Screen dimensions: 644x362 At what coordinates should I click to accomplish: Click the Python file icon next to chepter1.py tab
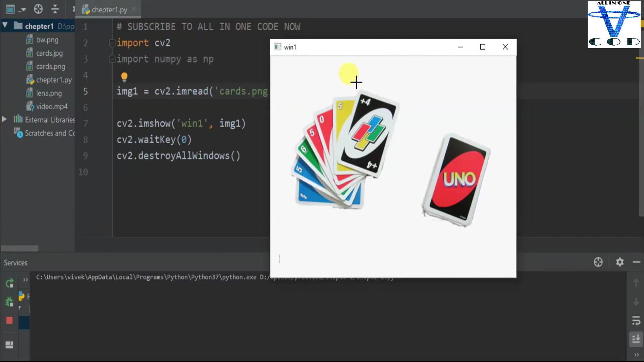pyautogui.click(x=86, y=9)
